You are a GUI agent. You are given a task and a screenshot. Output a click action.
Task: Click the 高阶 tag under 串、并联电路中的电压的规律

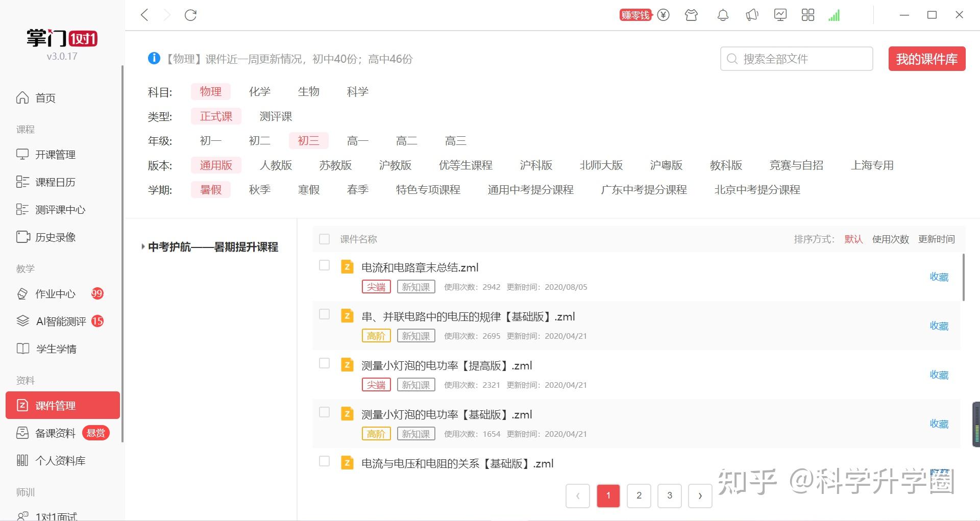tap(376, 336)
